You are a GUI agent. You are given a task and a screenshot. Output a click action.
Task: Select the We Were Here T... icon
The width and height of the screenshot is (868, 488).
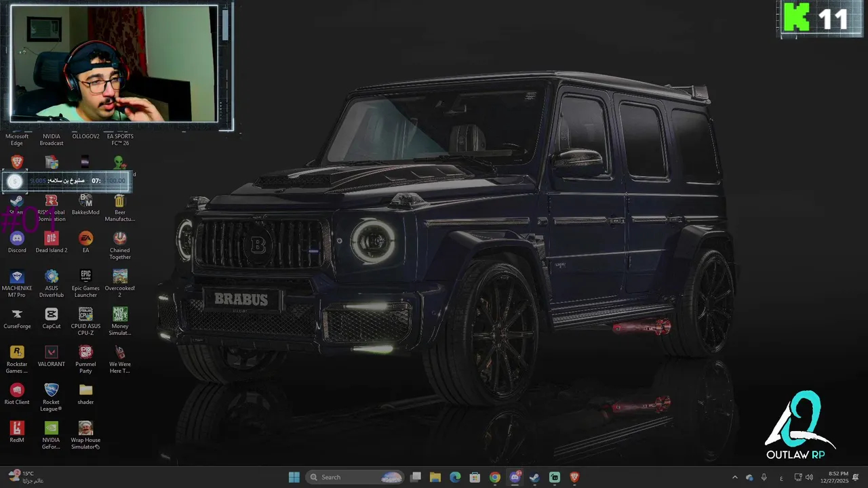coord(119,359)
